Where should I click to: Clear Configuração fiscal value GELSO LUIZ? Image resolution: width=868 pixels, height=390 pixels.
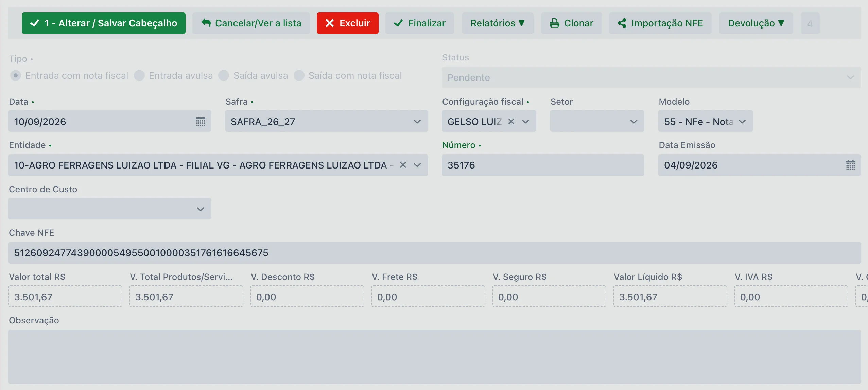tap(511, 121)
